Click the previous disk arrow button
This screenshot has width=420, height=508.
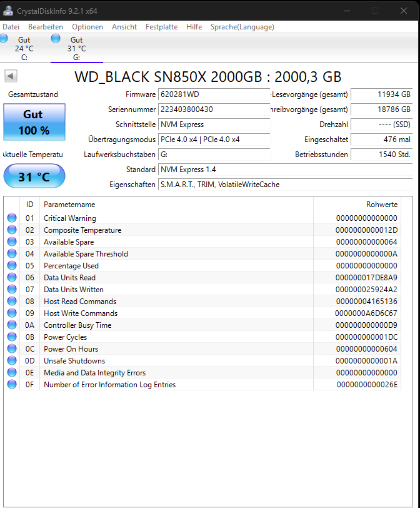pyautogui.click(x=11, y=76)
